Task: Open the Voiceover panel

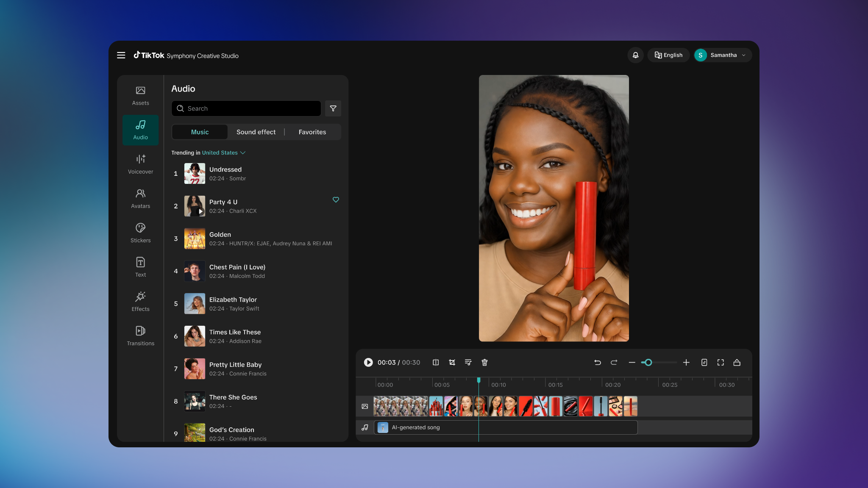Action: click(x=140, y=164)
